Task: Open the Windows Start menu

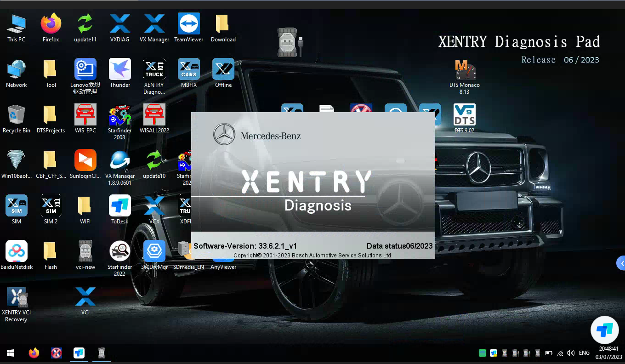Action: pyautogui.click(x=10, y=353)
